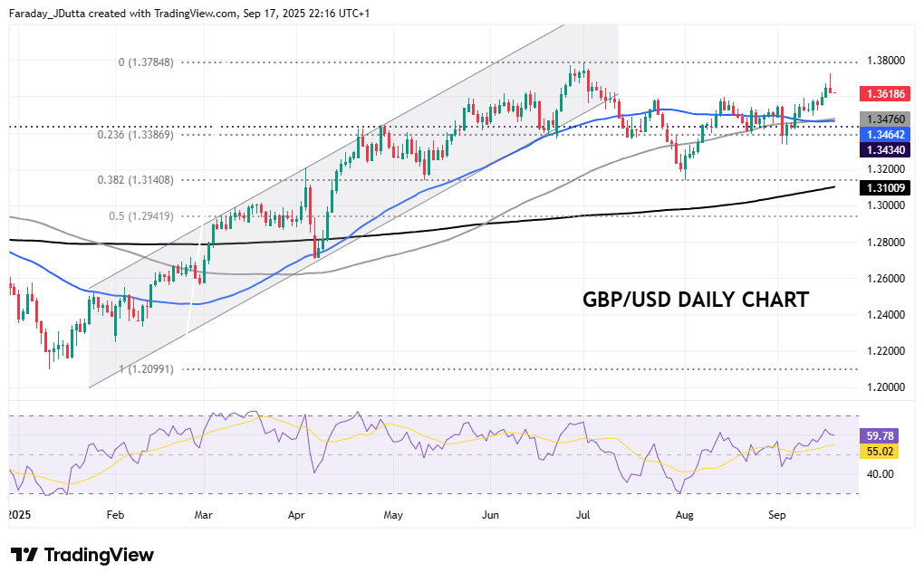Click the GBP/USD DAILY CHART text annotation

click(695, 300)
